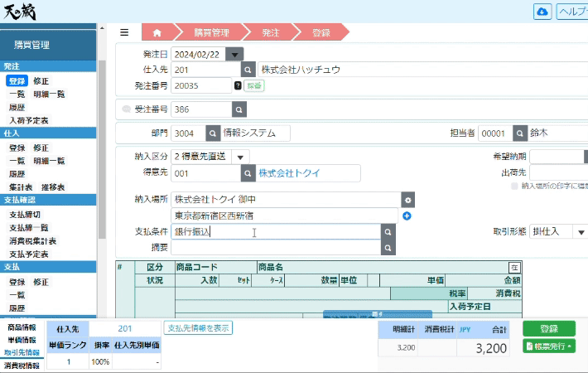Select 発注 登録 in sidebar
Image resolution: width=588 pixels, height=373 pixels.
click(17, 81)
